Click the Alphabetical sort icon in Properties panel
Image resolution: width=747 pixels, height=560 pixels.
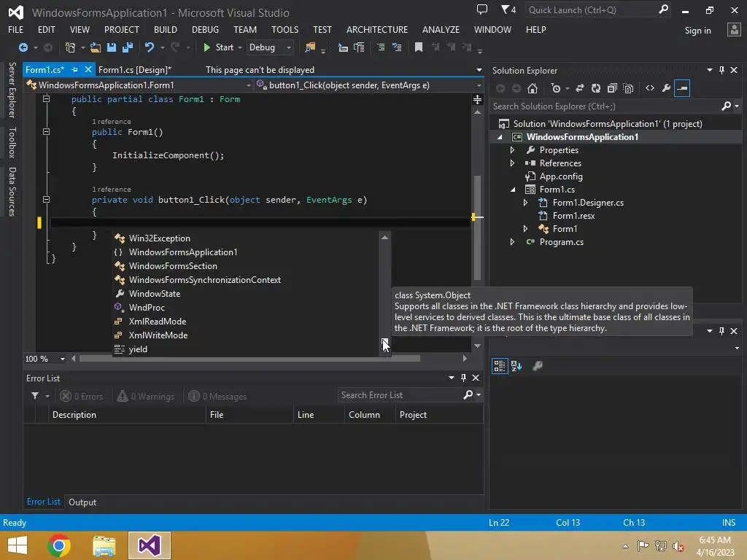click(516, 366)
